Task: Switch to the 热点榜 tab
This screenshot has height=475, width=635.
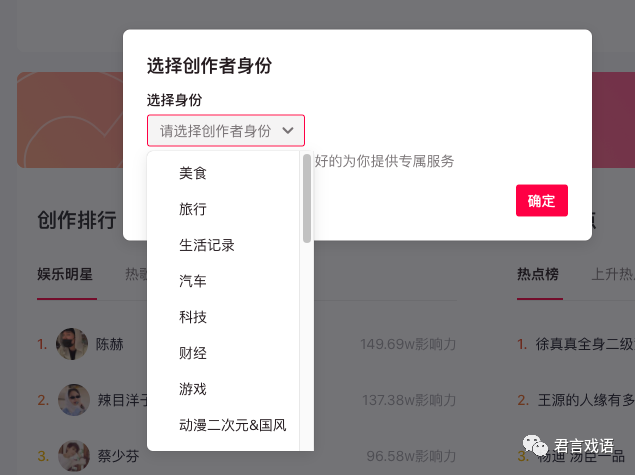Action: [538, 273]
